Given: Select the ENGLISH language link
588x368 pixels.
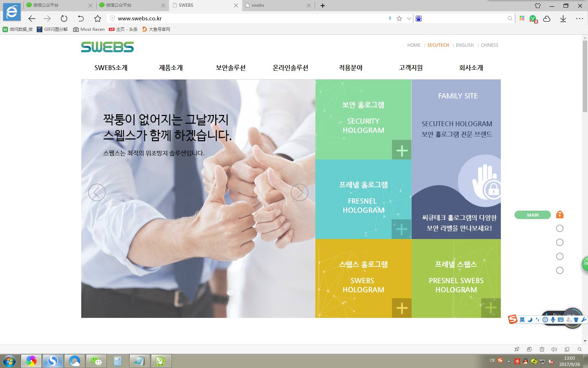Looking at the screenshot, I should click(464, 45).
